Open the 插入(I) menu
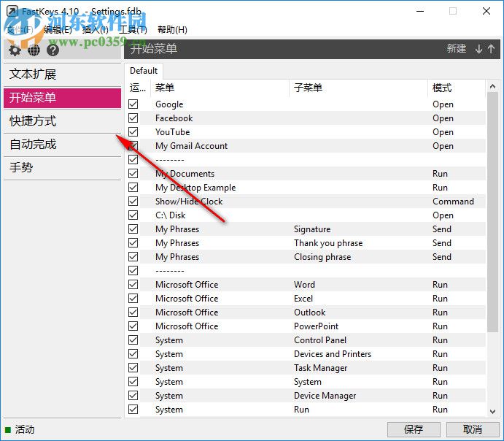Image resolution: width=504 pixels, height=441 pixels. click(95, 30)
